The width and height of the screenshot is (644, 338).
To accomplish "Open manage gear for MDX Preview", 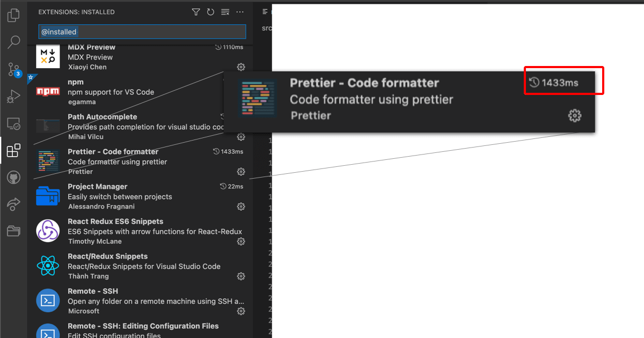I will (x=241, y=67).
